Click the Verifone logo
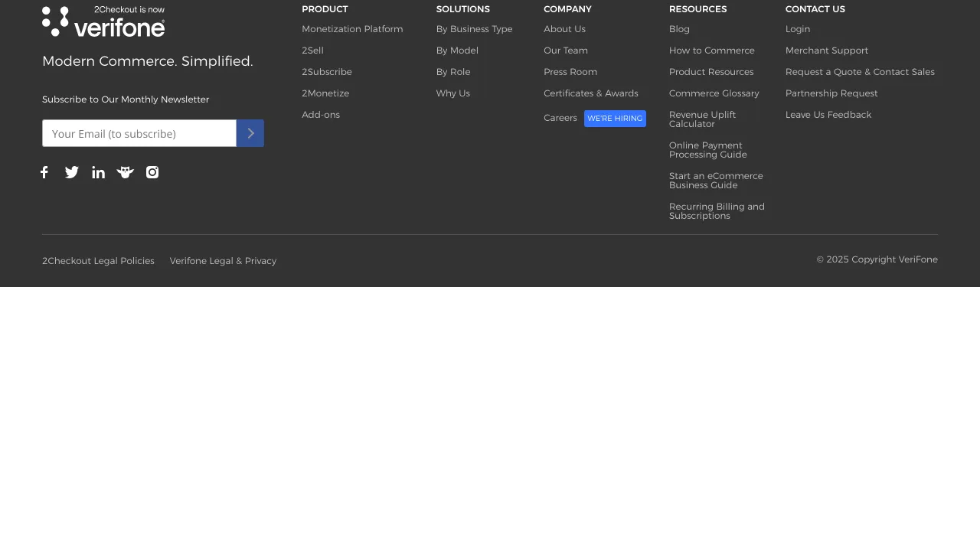This screenshot has width=980, height=551. (x=103, y=21)
